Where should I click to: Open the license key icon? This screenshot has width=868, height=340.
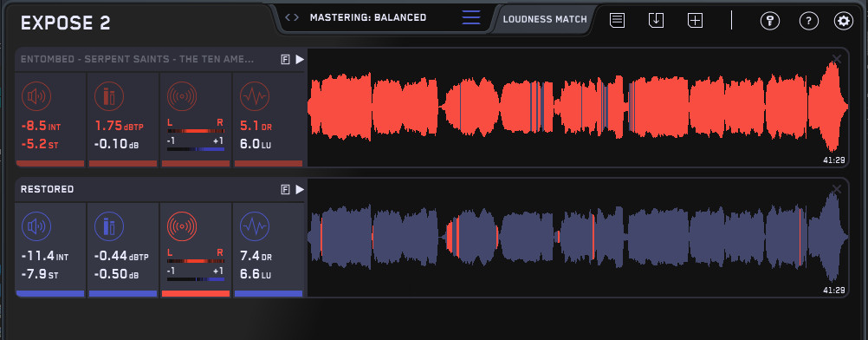pyautogui.click(x=769, y=21)
